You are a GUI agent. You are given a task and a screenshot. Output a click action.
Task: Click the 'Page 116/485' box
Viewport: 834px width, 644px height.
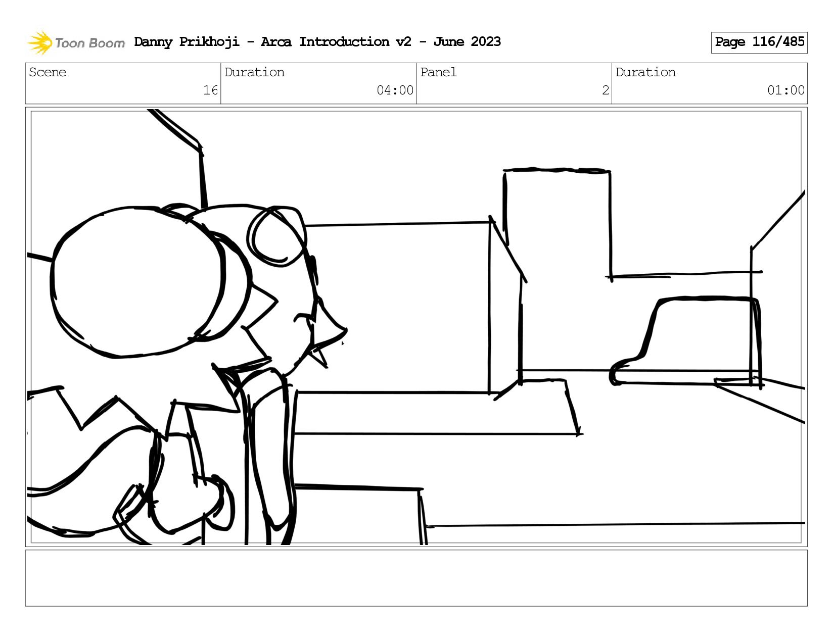point(759,42)
